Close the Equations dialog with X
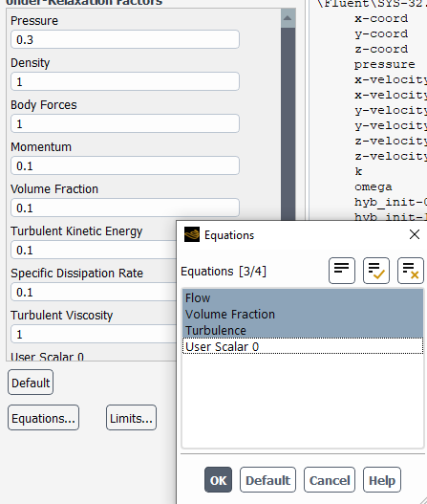The width and height of the screenshot is (427, 504). [415, 234]
